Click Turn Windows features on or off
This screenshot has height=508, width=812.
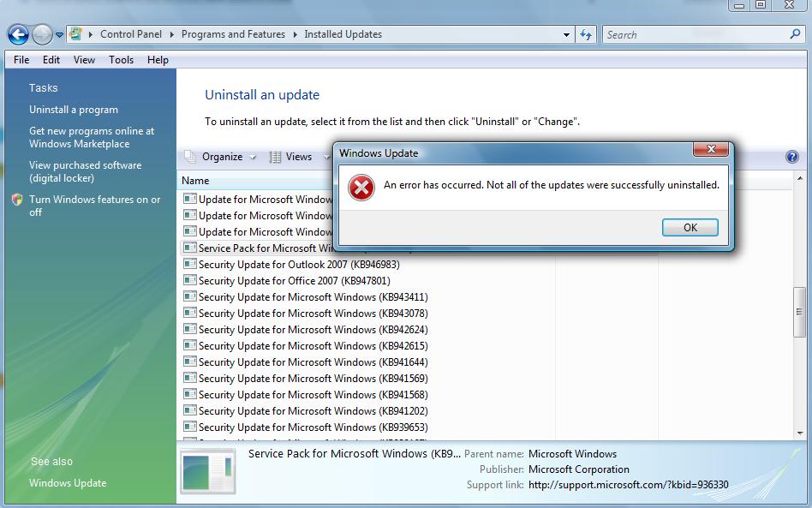coord(95,206)
